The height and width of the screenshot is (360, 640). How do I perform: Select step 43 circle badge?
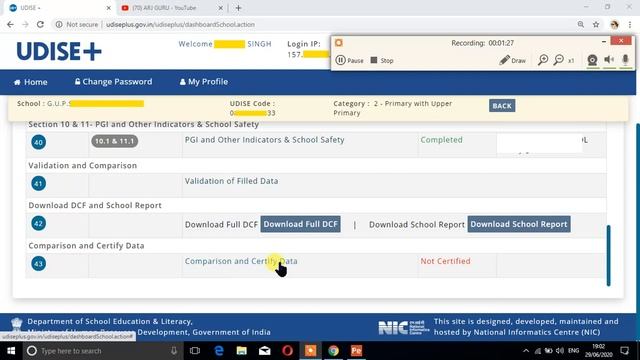click(x=38, y=264)
